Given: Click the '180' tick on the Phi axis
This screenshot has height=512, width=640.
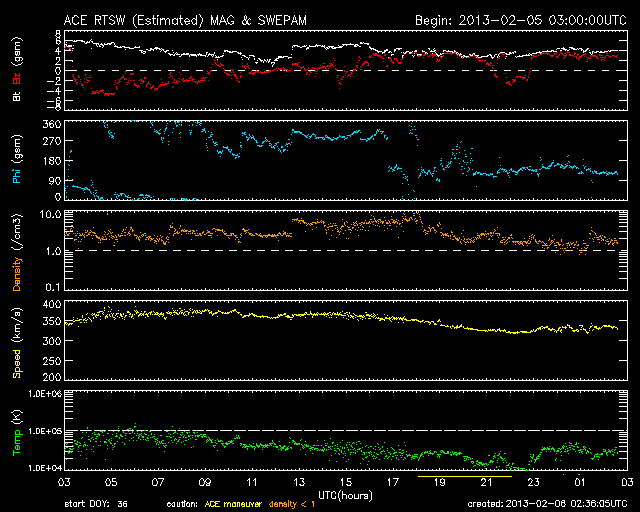Looking at the screenshot, I should tap(52, 161).
